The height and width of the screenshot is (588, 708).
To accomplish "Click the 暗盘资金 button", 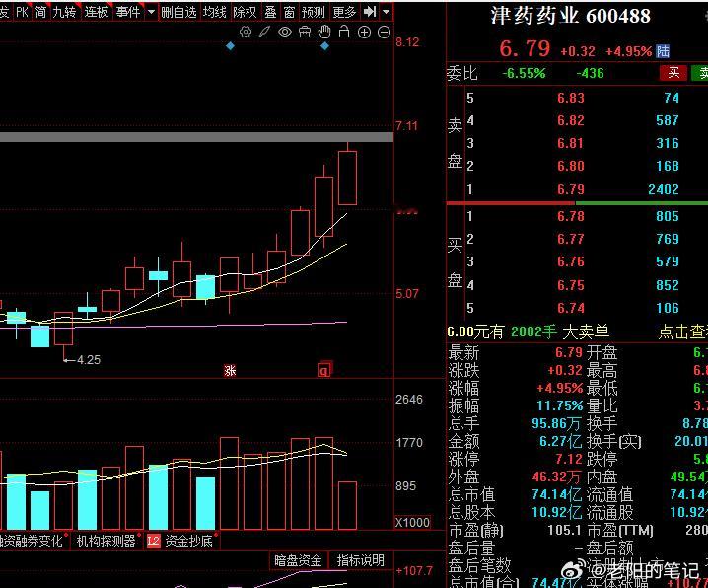I will pos(298,560).
